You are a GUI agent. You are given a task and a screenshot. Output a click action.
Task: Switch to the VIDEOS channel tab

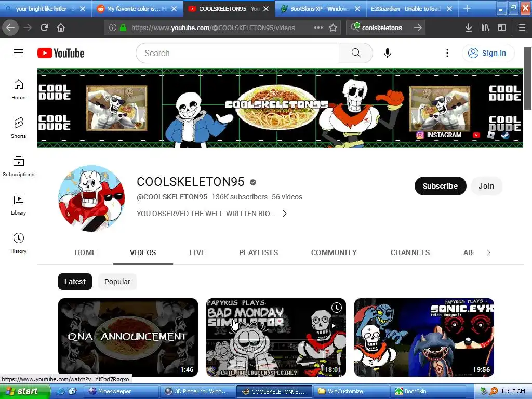click(143, 252)
